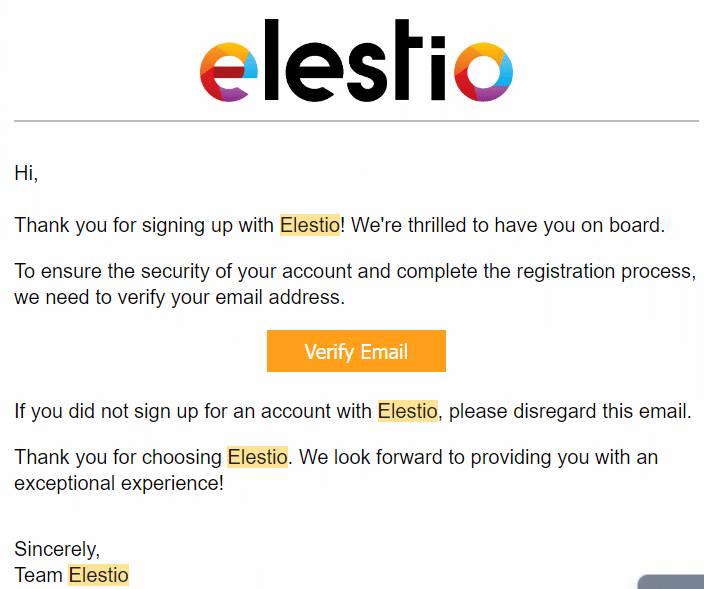Click the gray tab in the bottom-right corner
The width and height of the screenshot is (704, 589).
pos(670,582)
